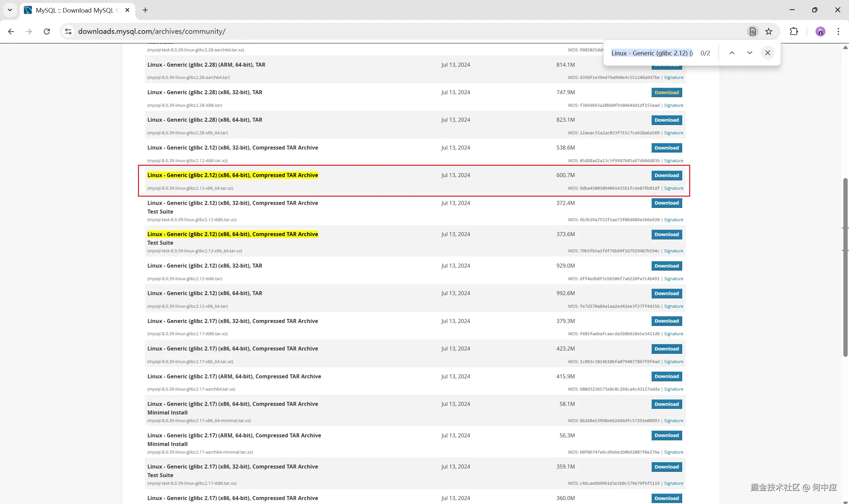The height and width of the screenshot is (504, 849).
Task: Open Signature for mysql-8.0.39-linux-glibc2.12-x86_64.tar
Action: (674, 306)
